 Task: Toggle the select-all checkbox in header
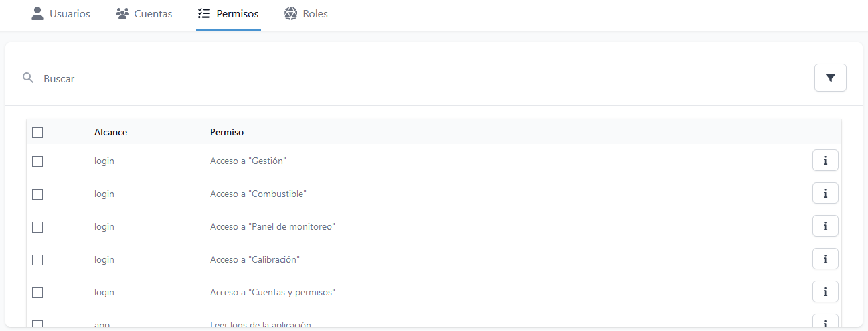[37, 133]
